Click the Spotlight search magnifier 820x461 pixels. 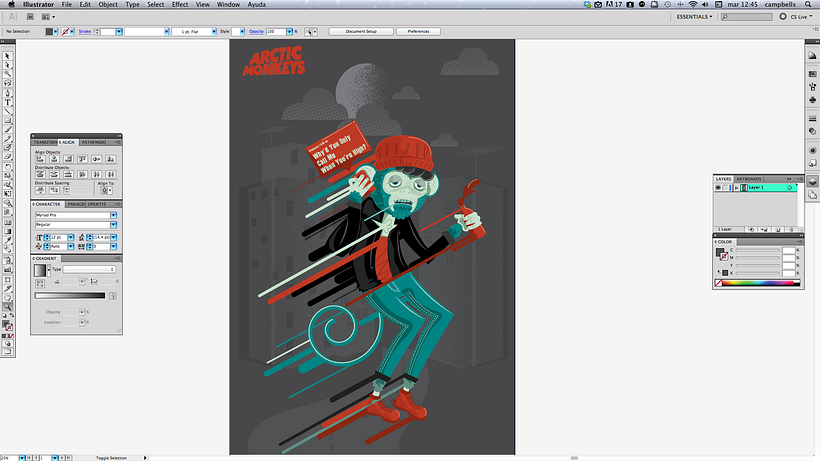tap(808, 4)
